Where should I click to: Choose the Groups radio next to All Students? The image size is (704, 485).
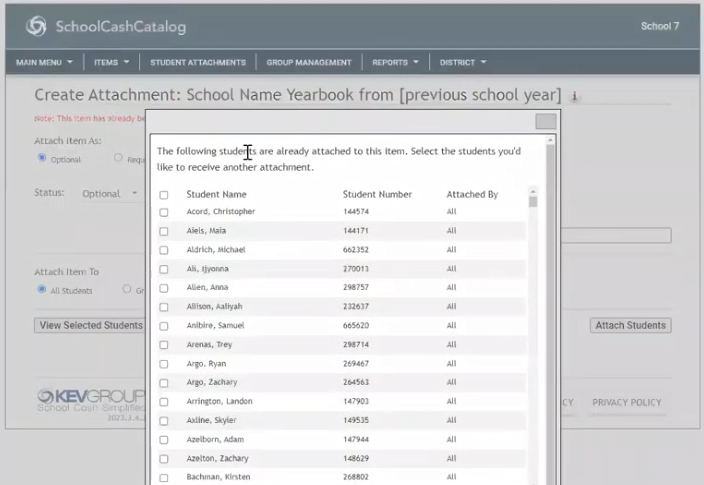[127, 289]
